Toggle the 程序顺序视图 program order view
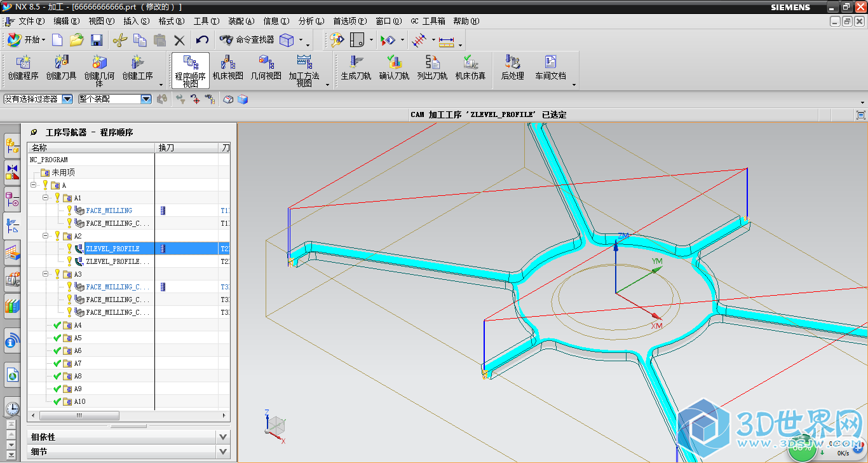 click(x=190, y=71)
